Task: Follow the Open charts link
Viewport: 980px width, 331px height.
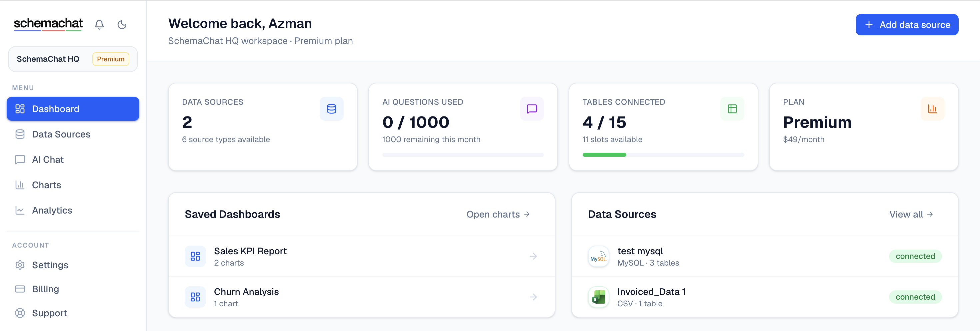Action: (498, 215)
